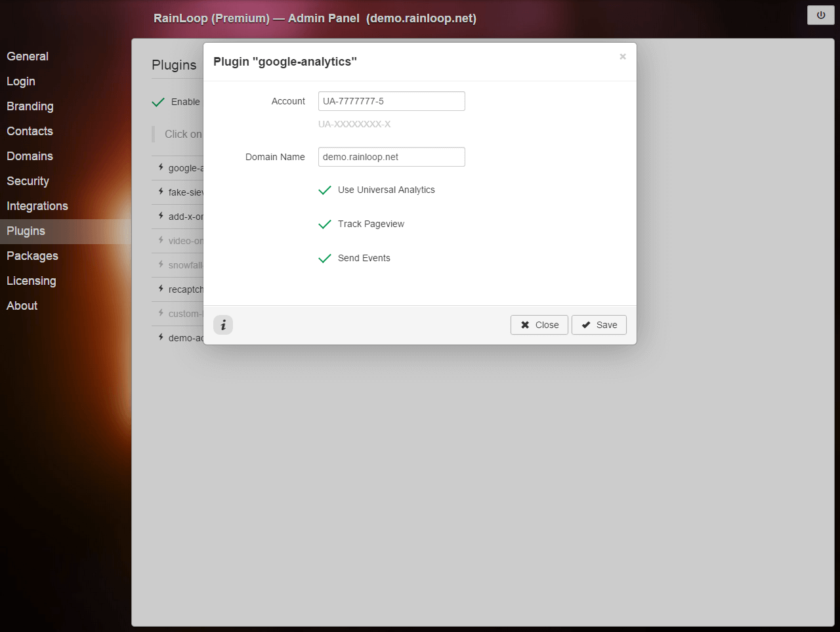The width and height of the screenshot is (840, 632).
Task: Click lightning icon beside the recaptcha plugin
Action: pos(161,289)
